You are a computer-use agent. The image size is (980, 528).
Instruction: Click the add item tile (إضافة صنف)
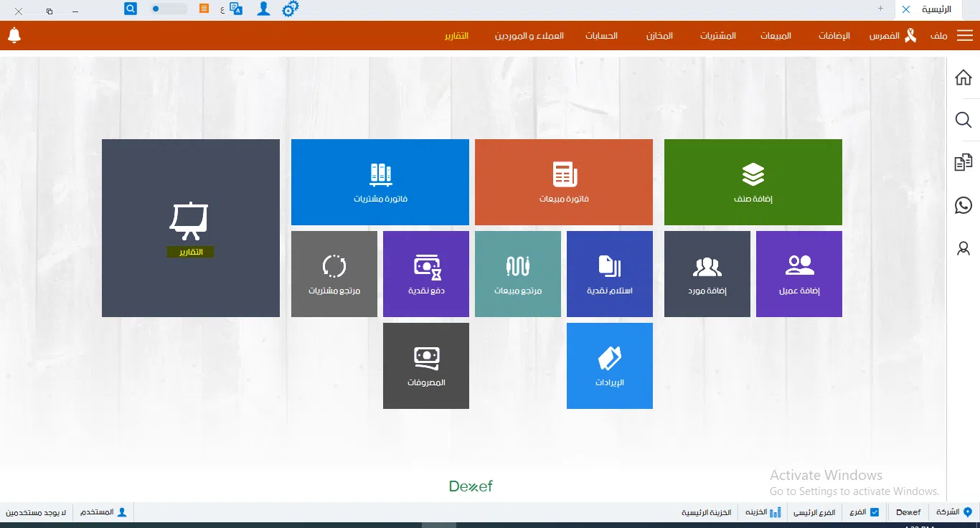(x=753, y=182)
